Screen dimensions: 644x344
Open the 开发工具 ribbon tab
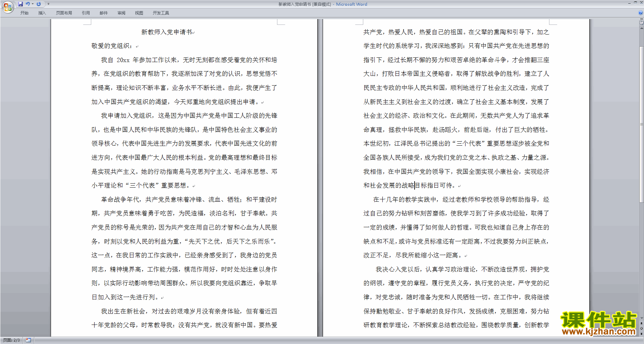coord(161,13)
